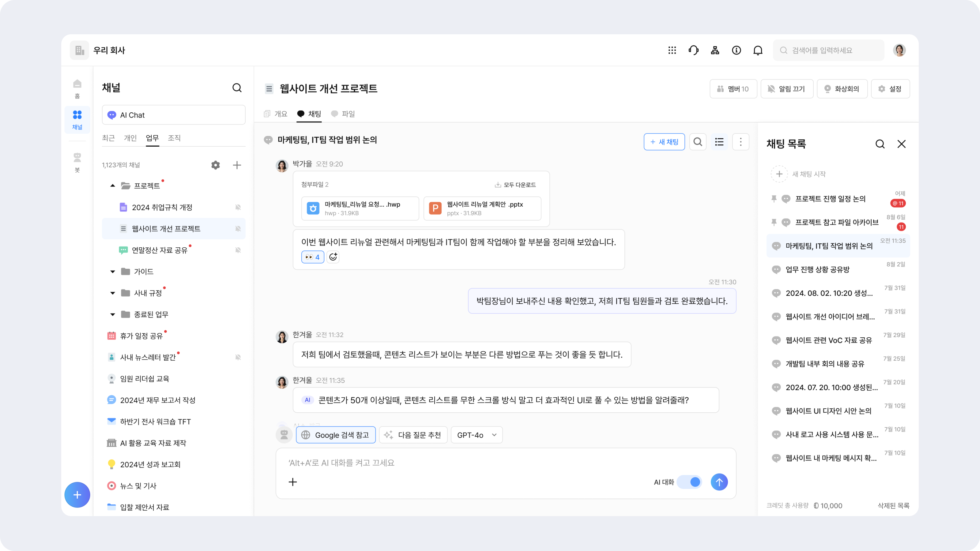Expand the 가이드 folder

(113, 272)
